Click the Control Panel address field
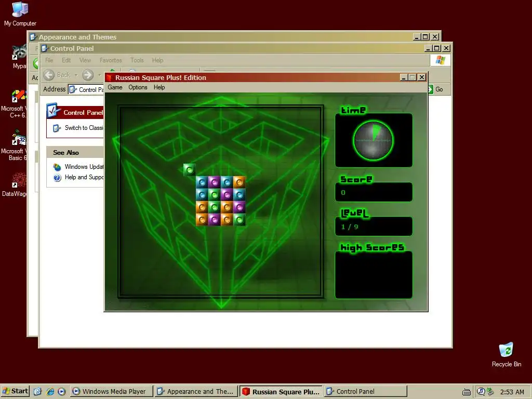The image size is (532, 399). coord(87,89)
